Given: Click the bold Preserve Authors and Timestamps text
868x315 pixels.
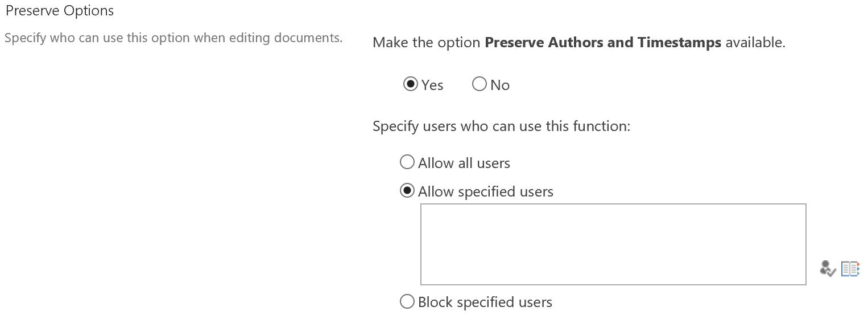Looking at the screenshot, I should coord(603,42).
